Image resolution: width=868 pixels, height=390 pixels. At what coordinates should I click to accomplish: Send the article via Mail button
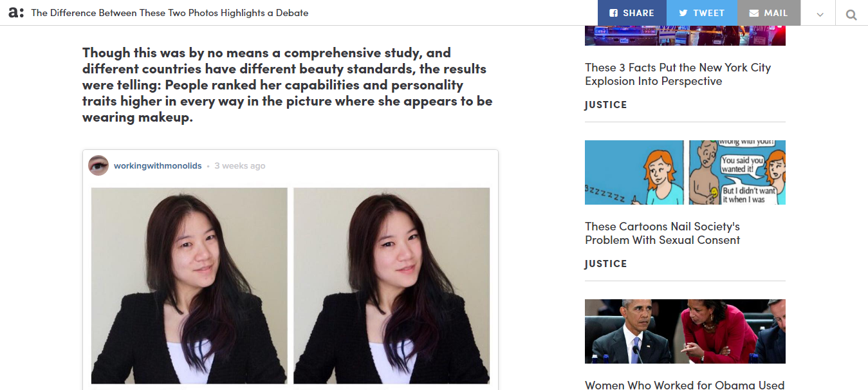click(768, 13)
